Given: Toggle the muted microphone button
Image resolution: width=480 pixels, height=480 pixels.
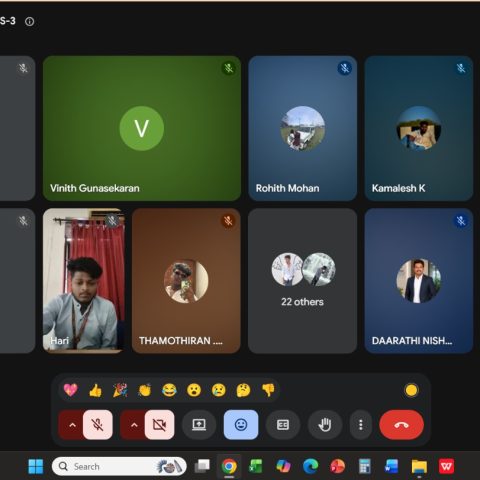Looking at the screenshot, I should 98,425.
